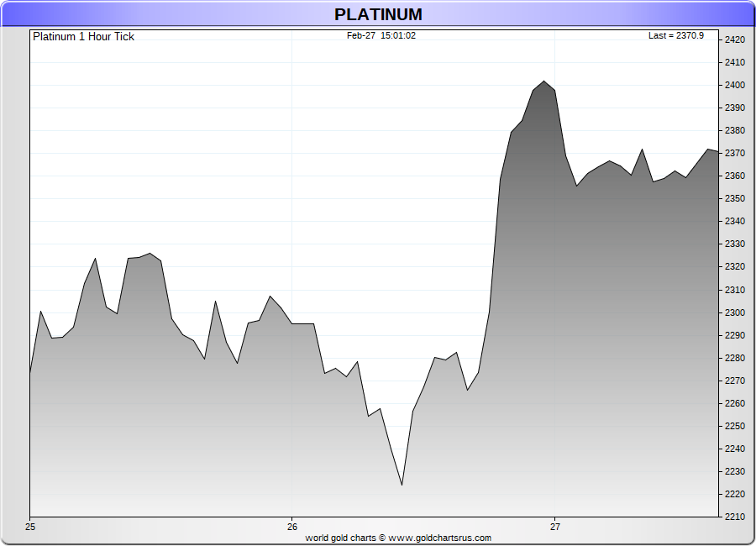Click the 2420 price axis label
Image resolution: width=756 pixels, height=546 pixels.
click(x=735, y=40)
